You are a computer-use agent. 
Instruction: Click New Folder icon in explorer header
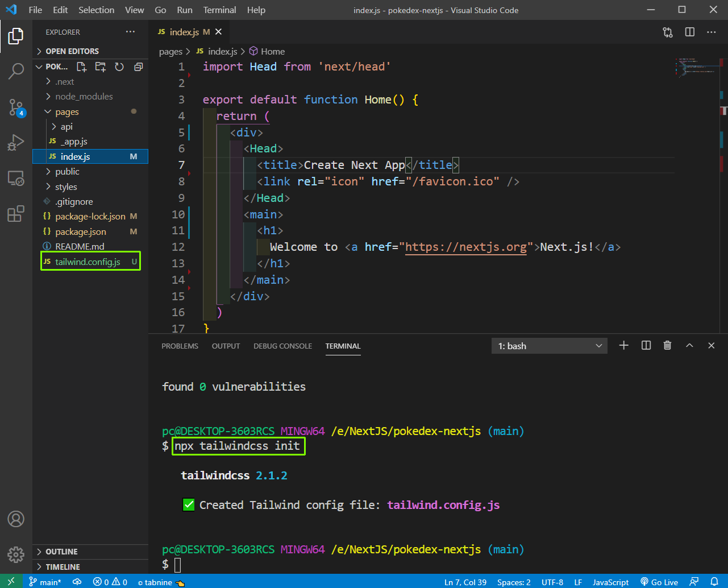pos(101,67)
